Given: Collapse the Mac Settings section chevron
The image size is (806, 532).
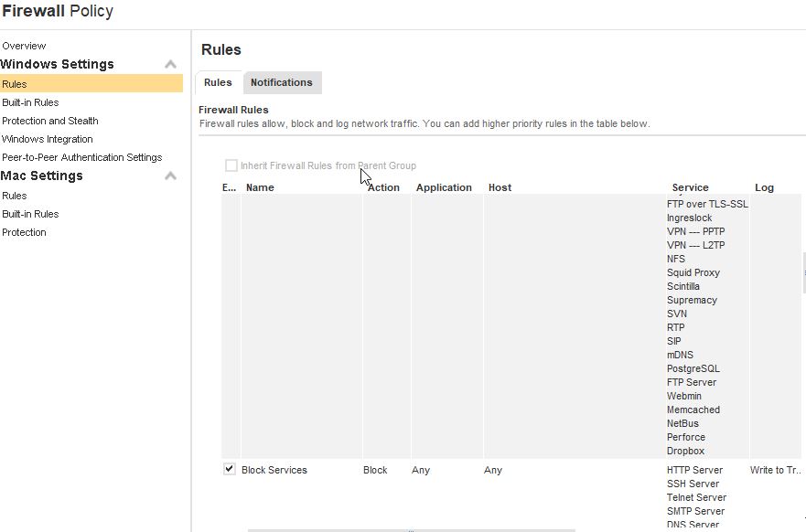Looking at the screenshot, I should click(x=170, y=176).
